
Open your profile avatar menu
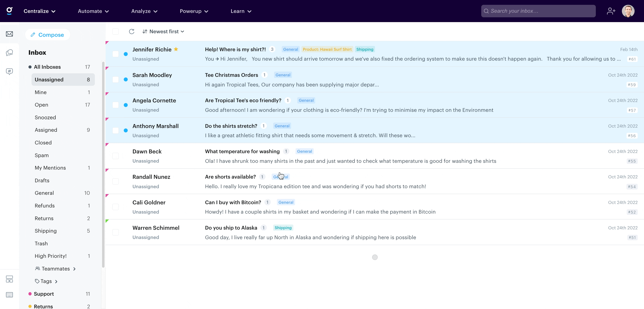(x=628, y=11)
